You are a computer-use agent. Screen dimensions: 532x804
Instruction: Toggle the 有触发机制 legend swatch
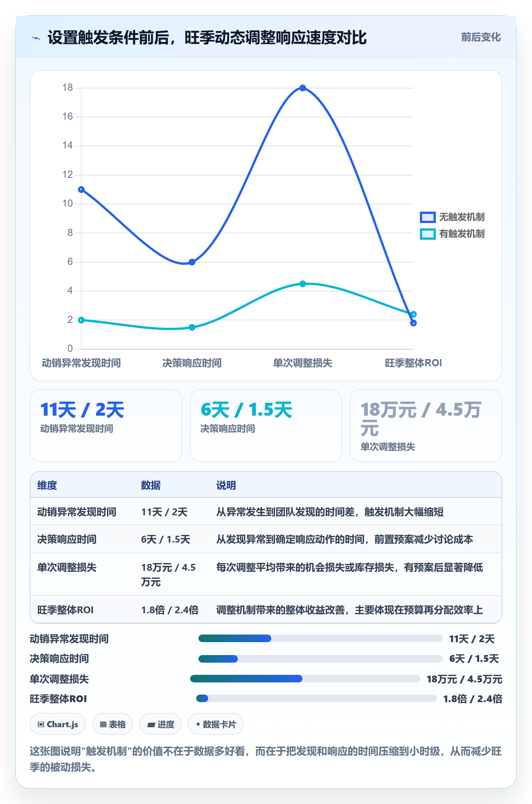427,234
